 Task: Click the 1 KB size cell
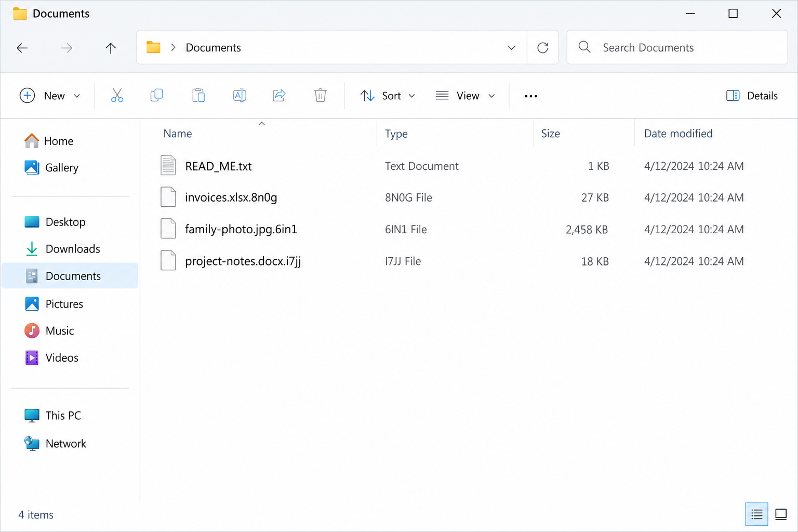[x=598, y=166]
